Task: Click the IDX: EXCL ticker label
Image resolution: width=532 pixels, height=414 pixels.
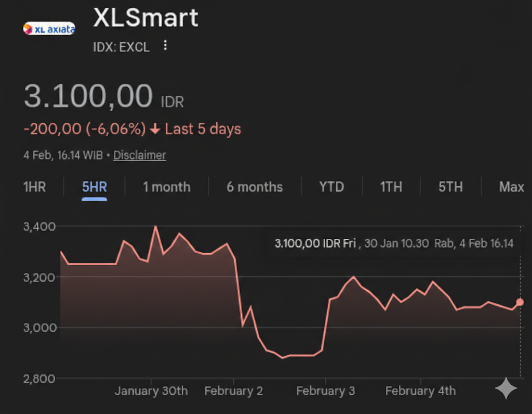Action: pyautogui.click(x=121, y=47)
